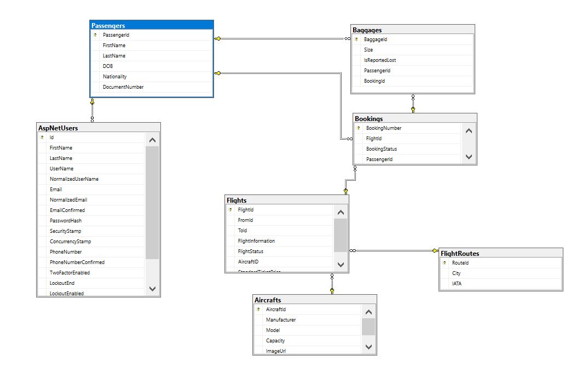Click the primary key icon beside AircraftId in Aircrafts
The width and height of the screenshot is (588, 378).
(x=258, y=310)
